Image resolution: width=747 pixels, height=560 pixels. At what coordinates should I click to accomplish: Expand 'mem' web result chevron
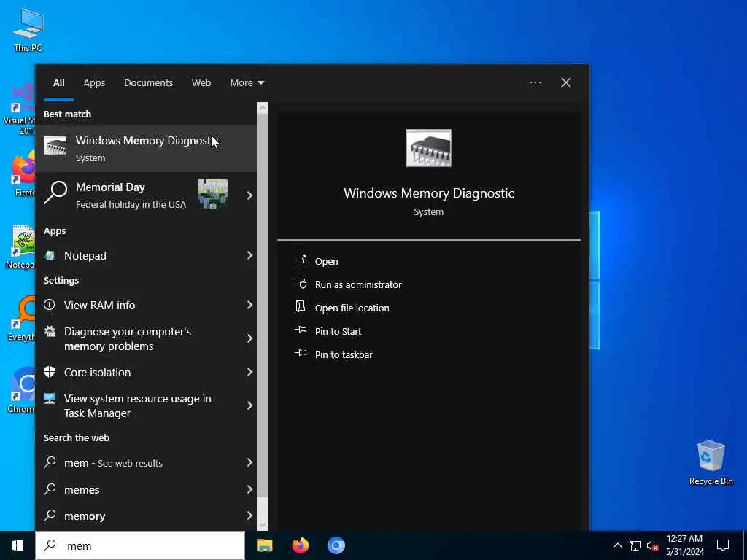249,463
